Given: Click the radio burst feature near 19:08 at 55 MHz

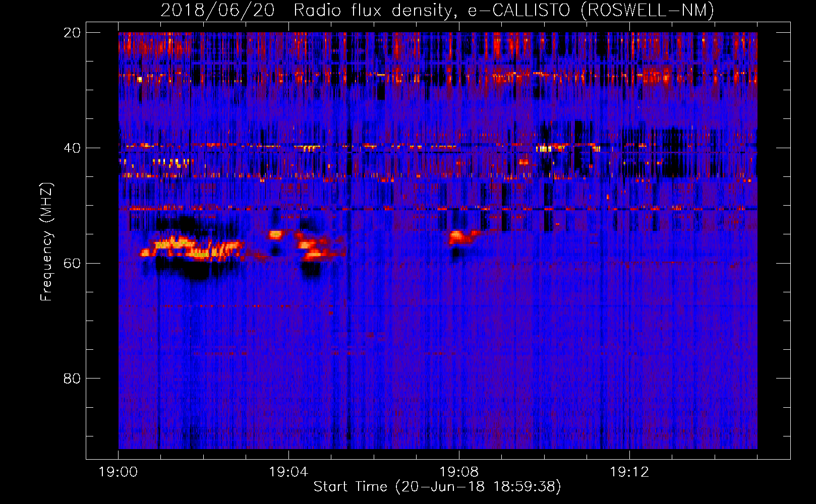Looking at the screenshot, I should point(464,236).
